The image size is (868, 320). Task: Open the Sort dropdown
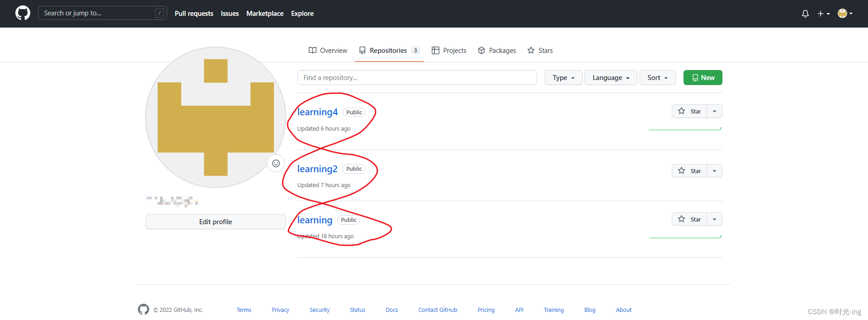tap(657, 78)
